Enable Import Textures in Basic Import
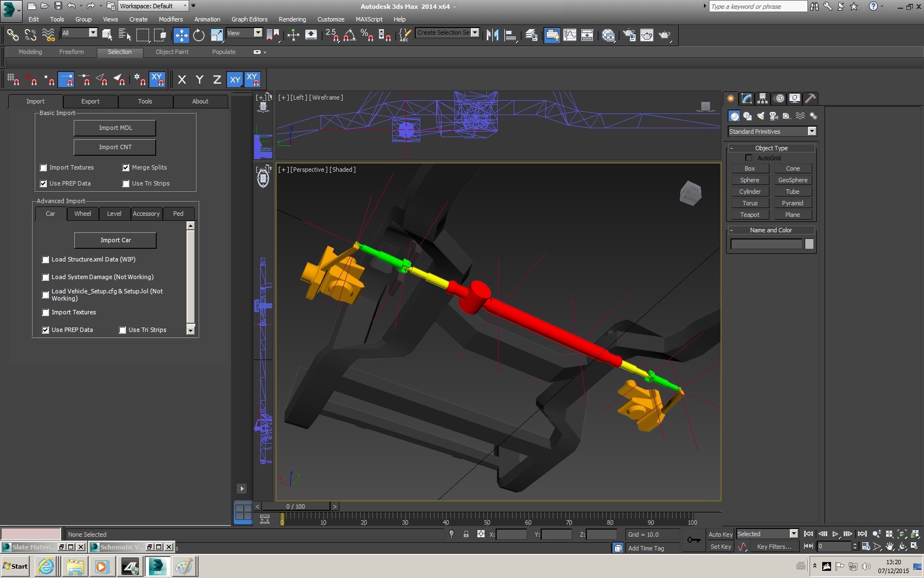The width and height of the screenshot is (924, 578). click(x=43, y=168)
